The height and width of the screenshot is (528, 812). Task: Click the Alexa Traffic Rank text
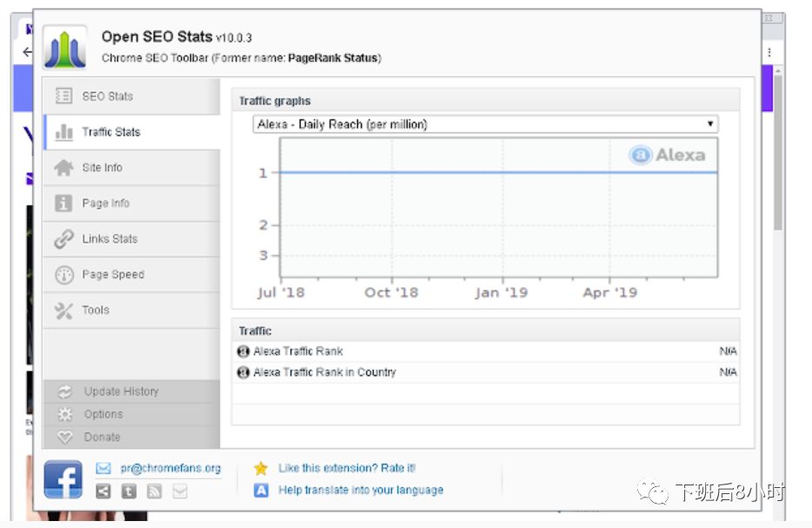298,351
